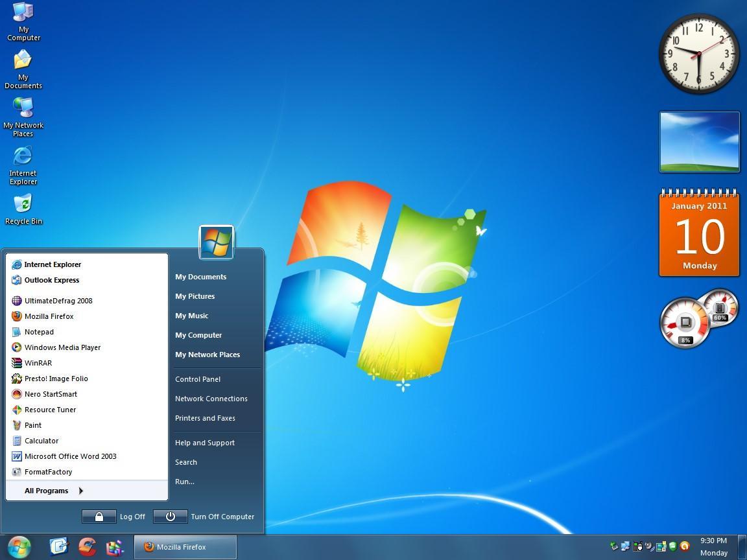747x560 pixels.
Task: Open Control Panel from Start menu
Action: pyautogui.click(x=198, y=379)
